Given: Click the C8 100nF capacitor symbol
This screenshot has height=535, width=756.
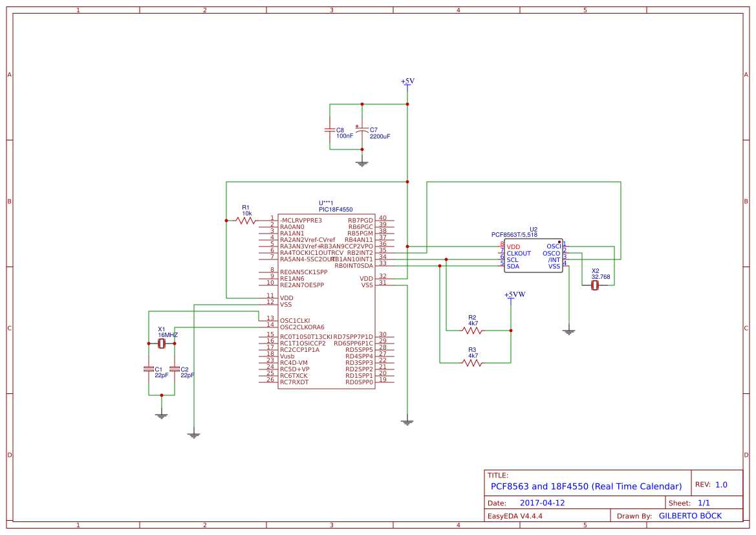Looking at the screenshot, I should pos(330,130).
